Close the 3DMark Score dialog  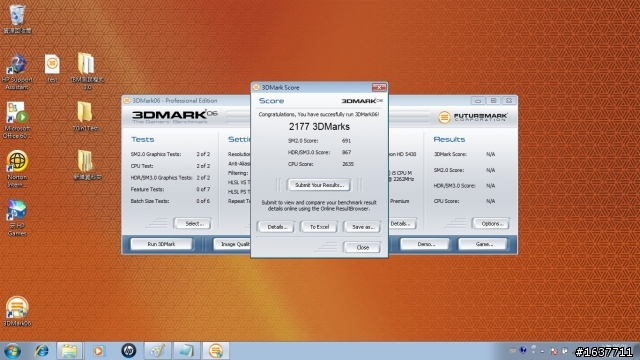click(x=362, y=247)
